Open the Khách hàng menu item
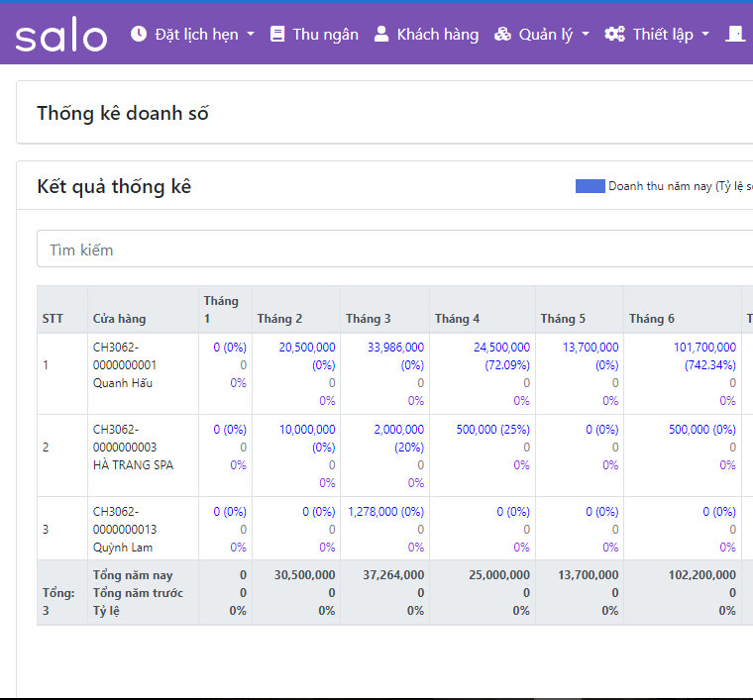Screen dimensions: 753x700 [x=437, y=34]
